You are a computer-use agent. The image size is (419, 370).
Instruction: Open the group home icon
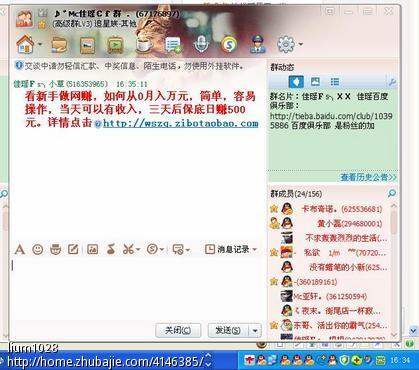pos(25,45)
